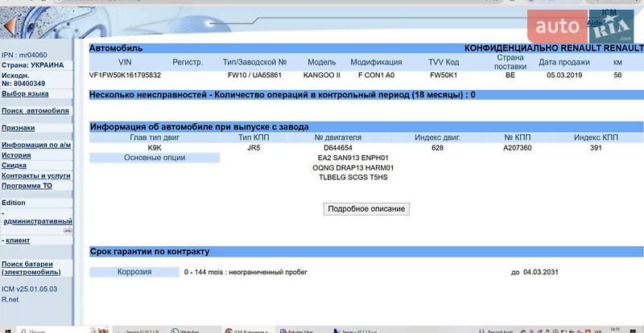Click the Страна поставки column header

(510, 62)
